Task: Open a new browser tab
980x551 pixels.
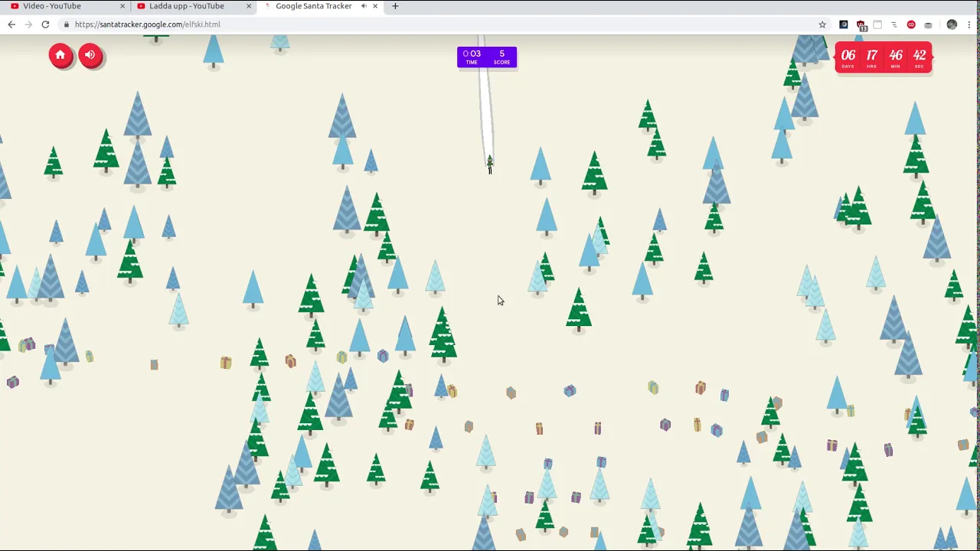Action: coord(395,6)
